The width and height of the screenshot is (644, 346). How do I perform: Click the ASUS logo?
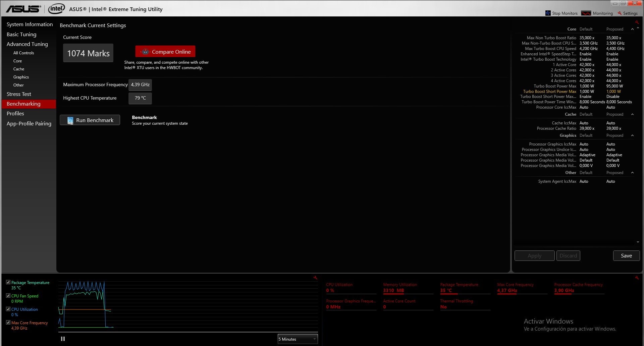click(23, 9)
